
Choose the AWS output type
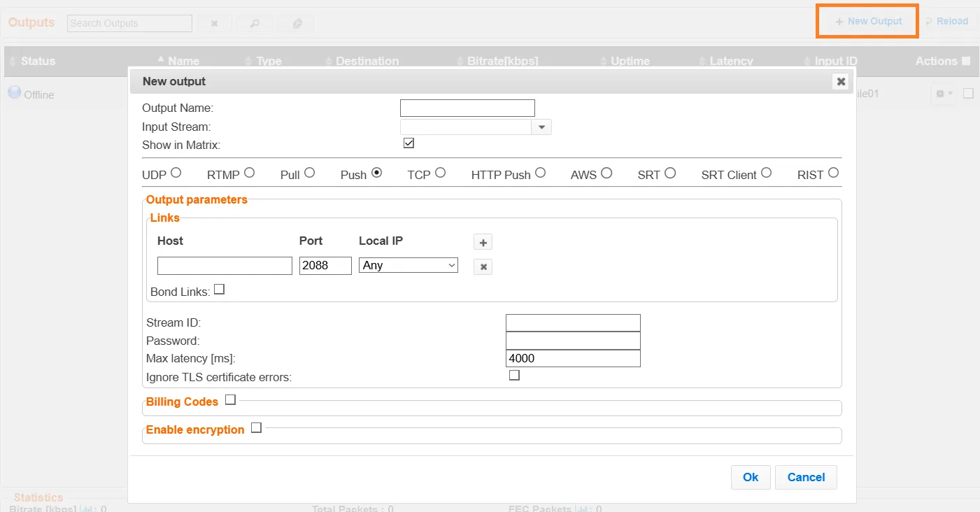(606, 173)
